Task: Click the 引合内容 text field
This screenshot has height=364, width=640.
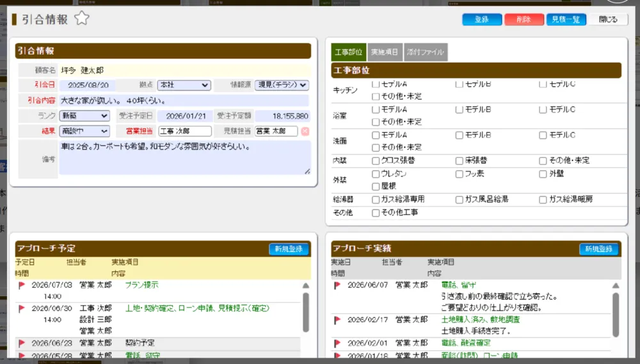Action: [x=184, y=100]
